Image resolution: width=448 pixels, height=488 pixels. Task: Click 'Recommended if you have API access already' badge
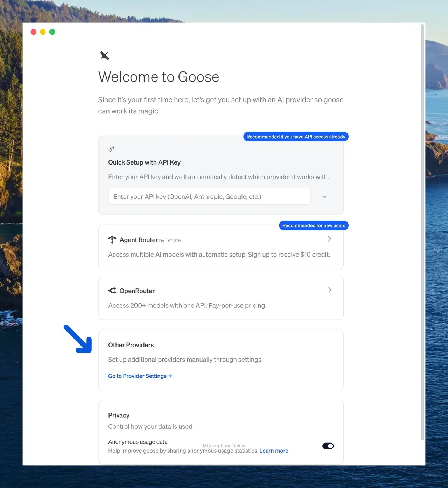click(296, 137)
